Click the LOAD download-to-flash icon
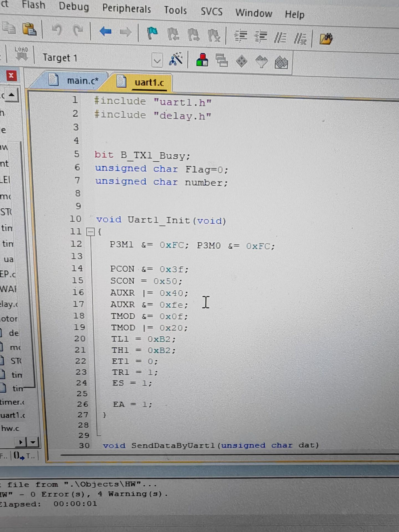 point(21,53)
